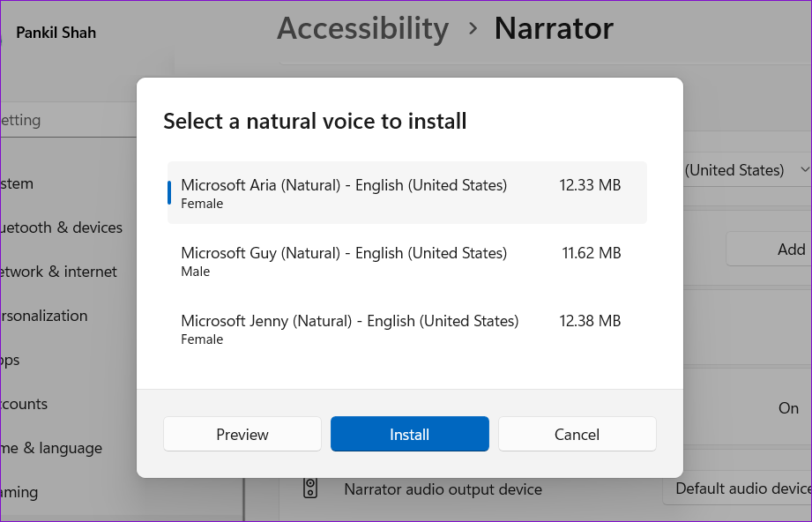Screen dimensions: 812x522
Task: Click the 12.33 MB size value
Action: pos(590,185)
